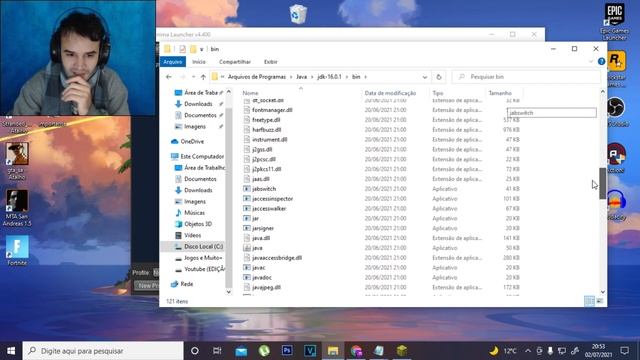Select the j2gss.dll file
The image size is (640, 360).
(x=262, y=149)
